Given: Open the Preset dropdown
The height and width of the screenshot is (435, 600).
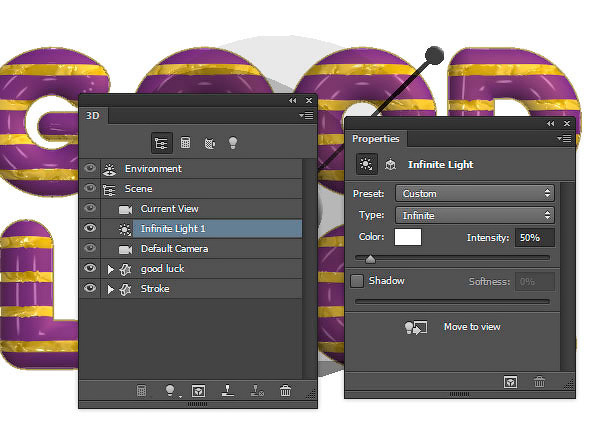Looking at the screenshot, I should tap(475, 194).
